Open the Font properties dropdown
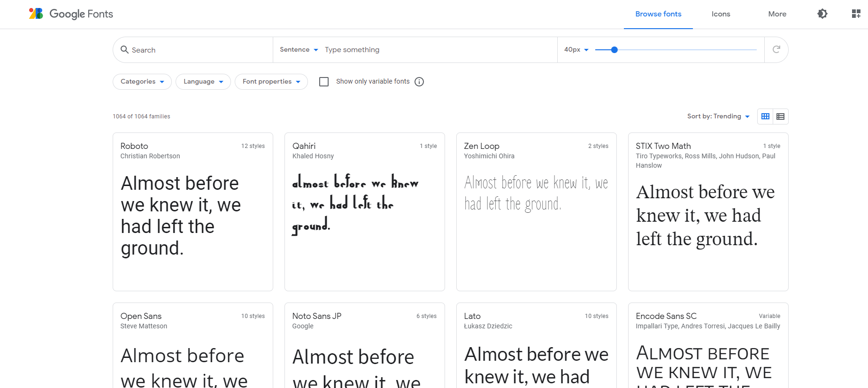The height and width of the screenshot is (388, 868). tap(271, 82)
